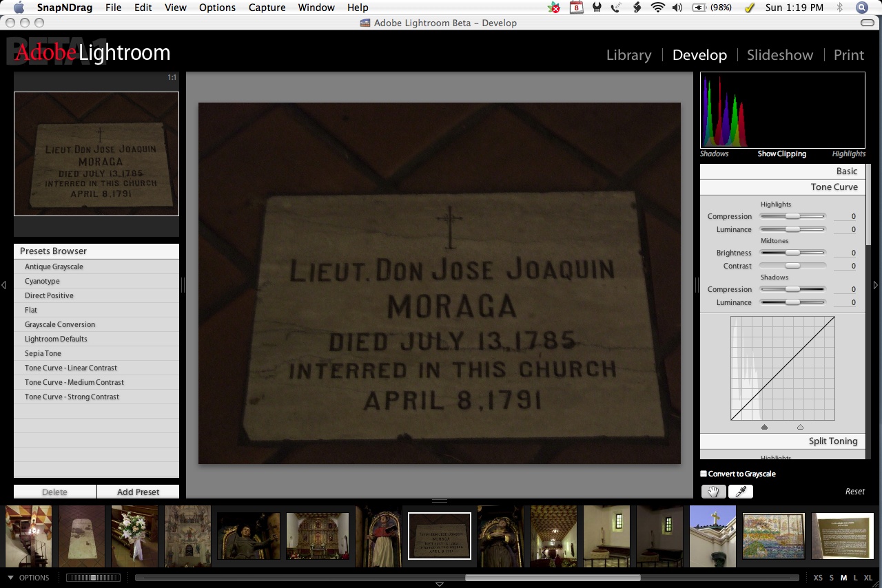
Task: Collapse the left panel with edge arrow
Action: (3, 285)
